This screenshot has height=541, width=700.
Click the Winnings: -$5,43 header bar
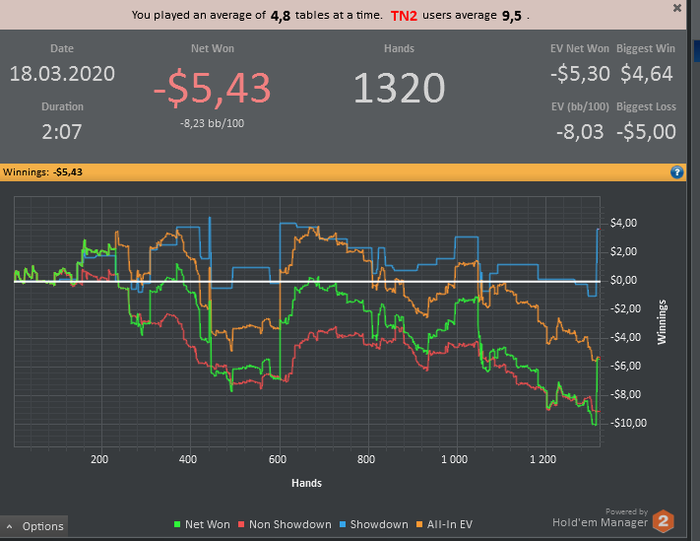(343, 172)
